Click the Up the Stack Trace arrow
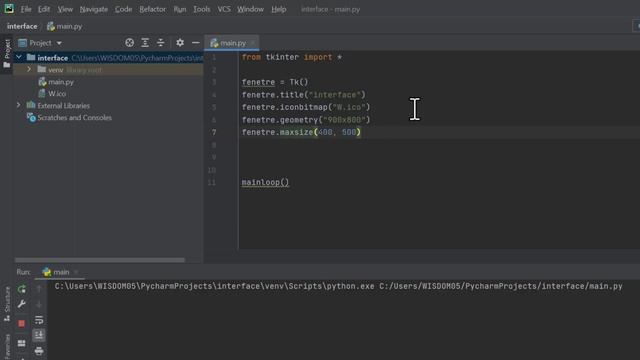The height and width of the screenshot is (360, 640). pos(39,289)
